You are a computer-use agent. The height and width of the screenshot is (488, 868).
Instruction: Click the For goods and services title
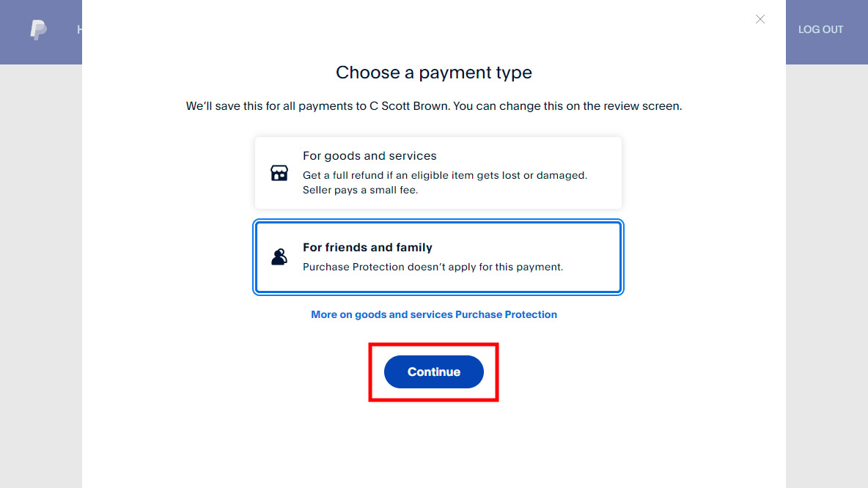tap(369, 156)
